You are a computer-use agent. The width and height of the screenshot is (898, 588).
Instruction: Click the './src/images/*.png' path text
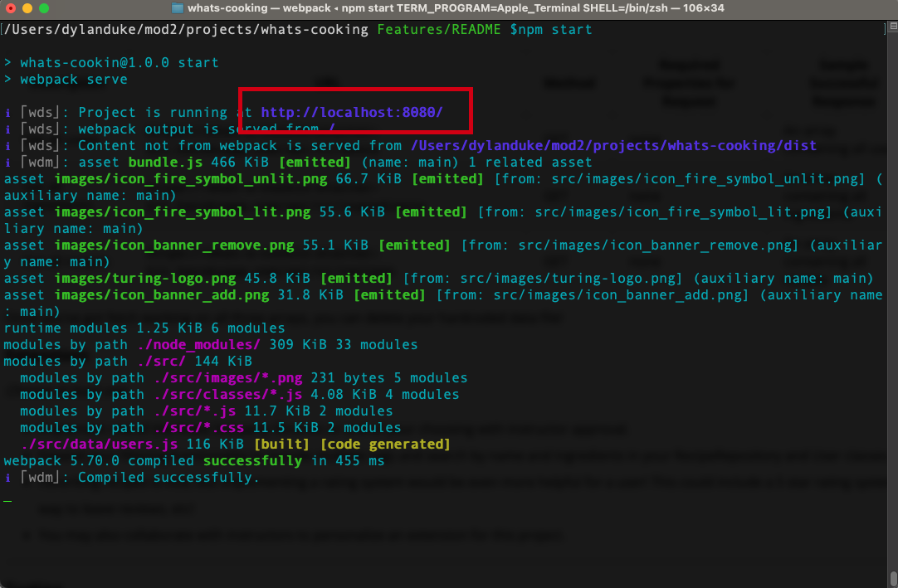coord(228,378)
